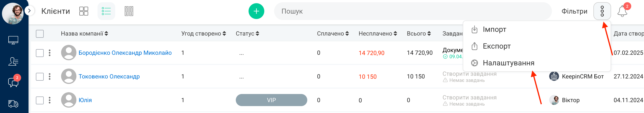
Task: Switch to the card grid view
Action: pyautogui.click(x=84, y=11)
